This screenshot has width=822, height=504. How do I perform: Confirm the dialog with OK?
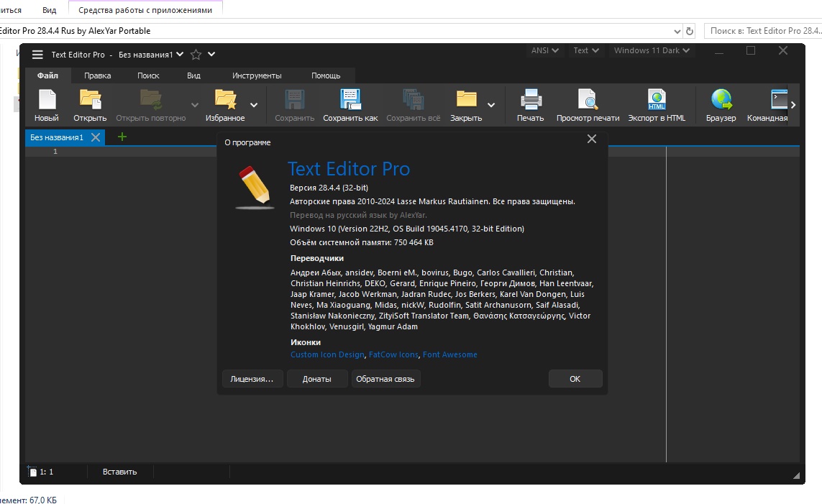coord(575,379)
